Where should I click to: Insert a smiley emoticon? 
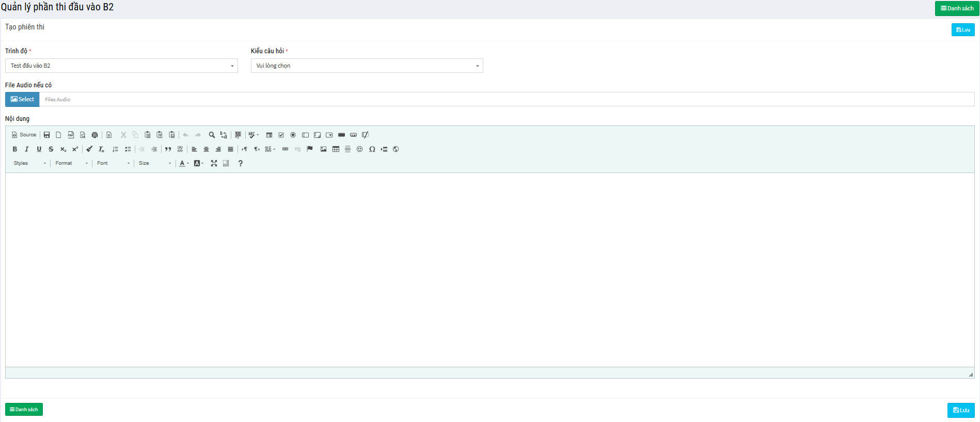(360, 149)
